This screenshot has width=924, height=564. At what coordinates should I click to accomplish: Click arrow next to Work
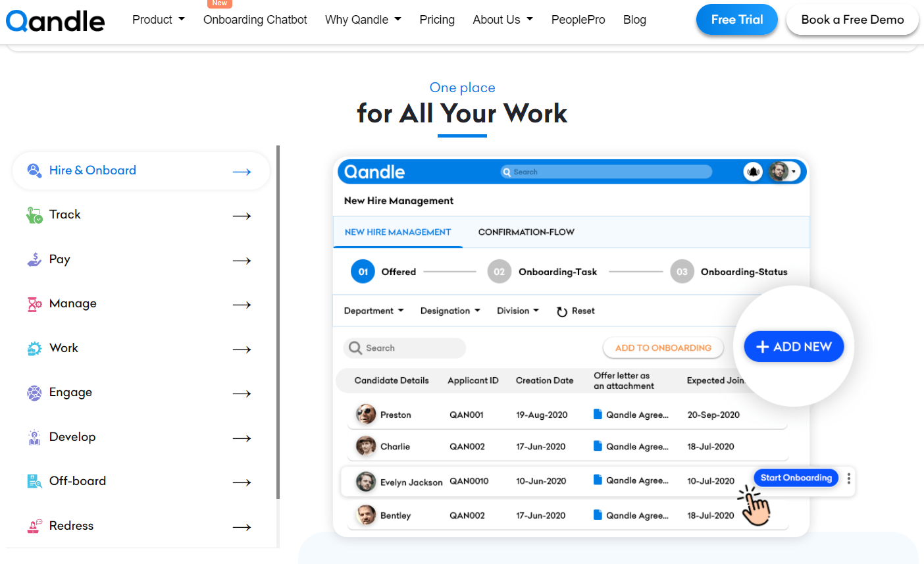242,349
